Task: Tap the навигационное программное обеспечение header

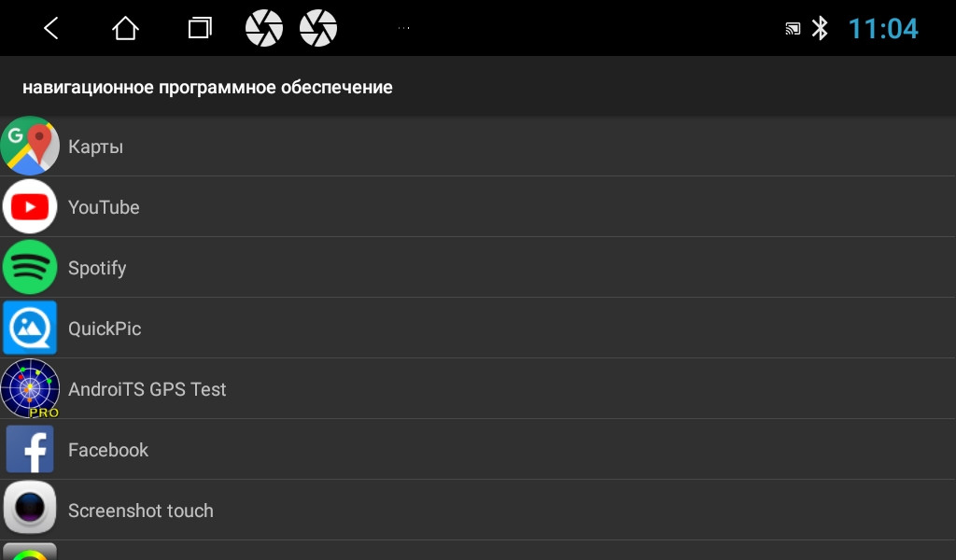Action: (x=207, y=88)
